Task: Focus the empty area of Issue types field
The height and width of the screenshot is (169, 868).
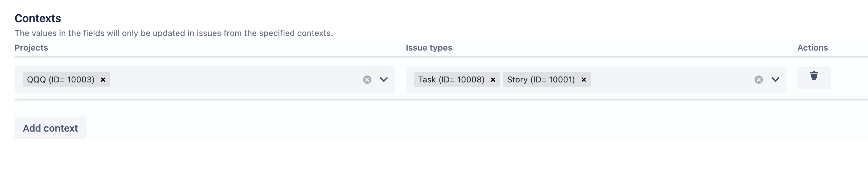Action: pyautogui.click(x=671, y=80)
